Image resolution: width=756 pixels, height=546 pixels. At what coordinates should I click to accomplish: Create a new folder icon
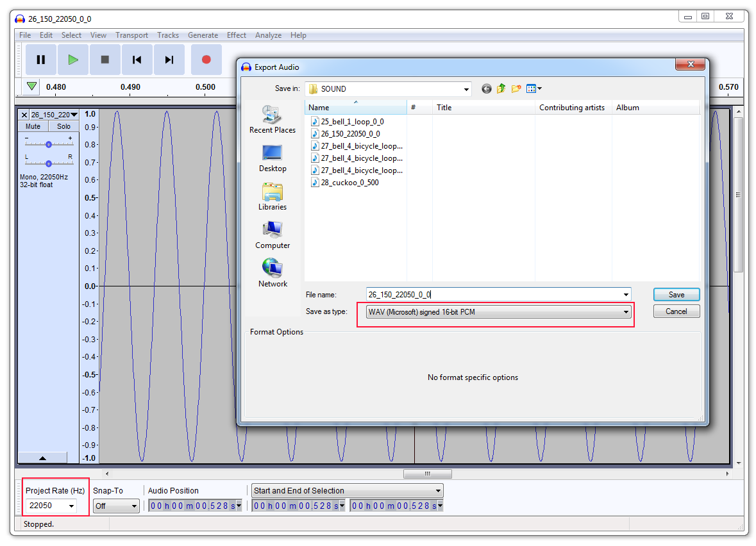click(x=516, y=88)
